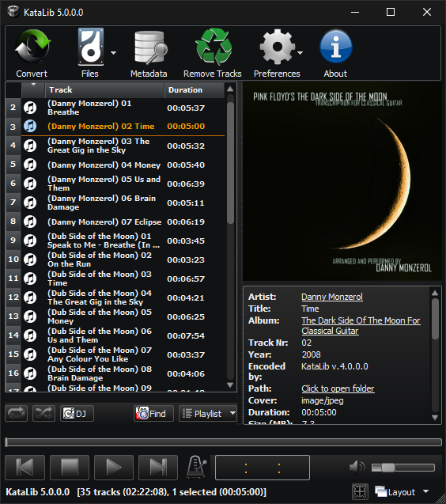Sort by the Track column header
This screenshot has width=446, height=504.
[104, 90]
